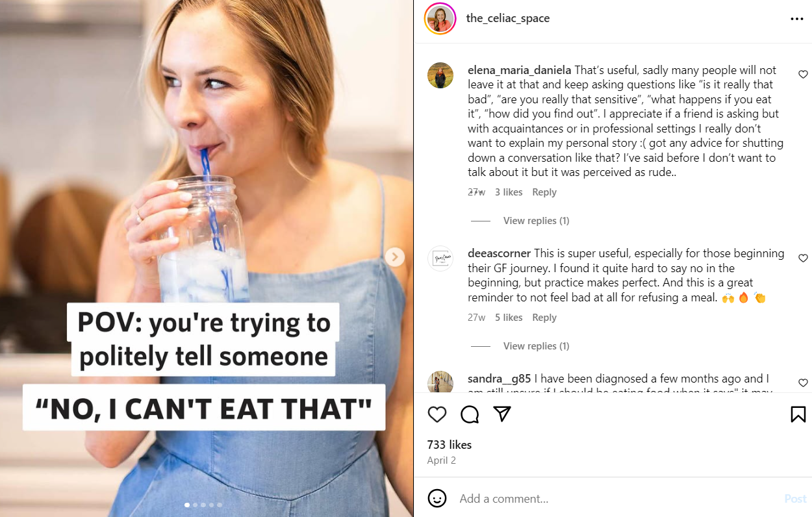Like the post with heart icon
The image size is (812, 517).
[x=437, y=414]
